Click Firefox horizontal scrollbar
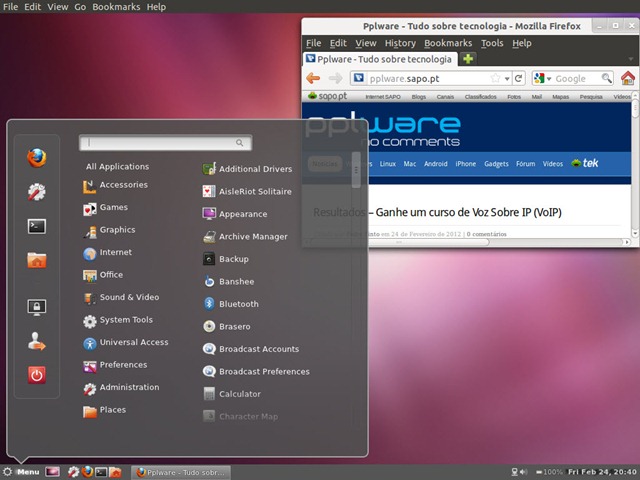The width and height of the screenshot is (640, 480). click(x=398, y=242)
